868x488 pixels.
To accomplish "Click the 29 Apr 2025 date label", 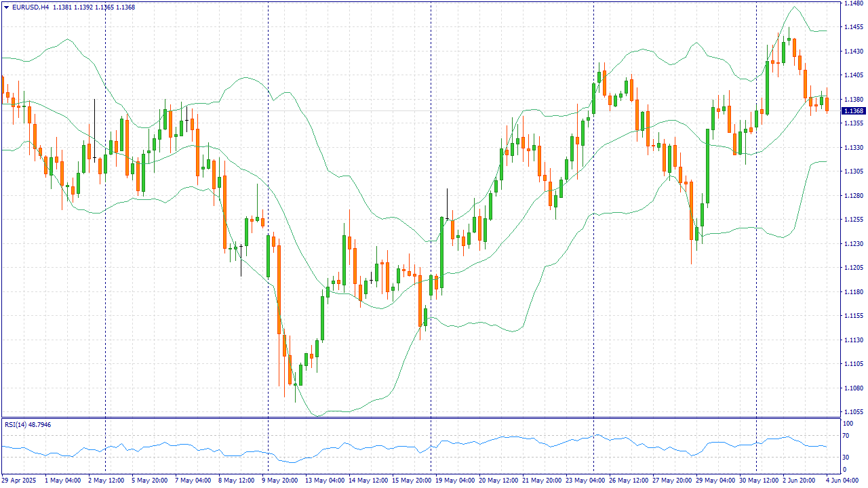I will tap(18, 480).
